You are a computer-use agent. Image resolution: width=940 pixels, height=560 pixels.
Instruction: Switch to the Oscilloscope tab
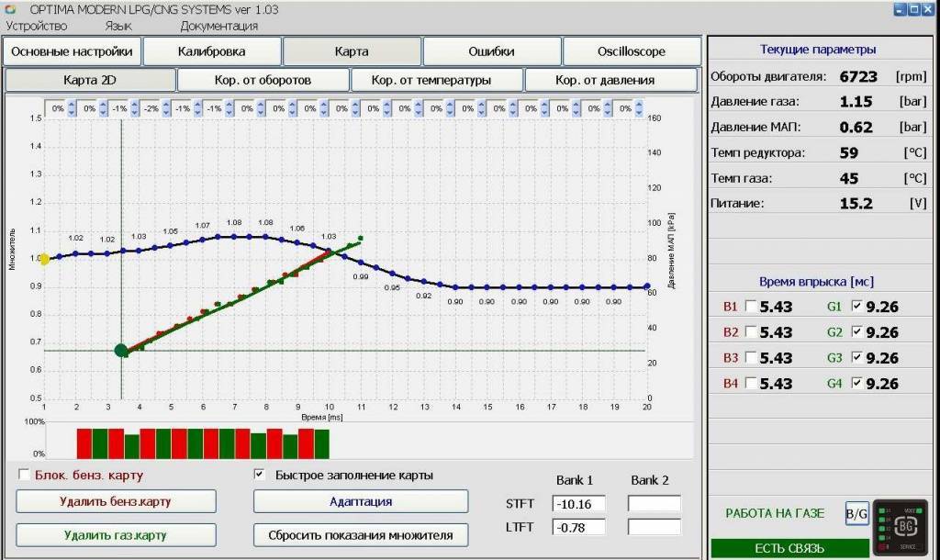click(x=631, y=51)
